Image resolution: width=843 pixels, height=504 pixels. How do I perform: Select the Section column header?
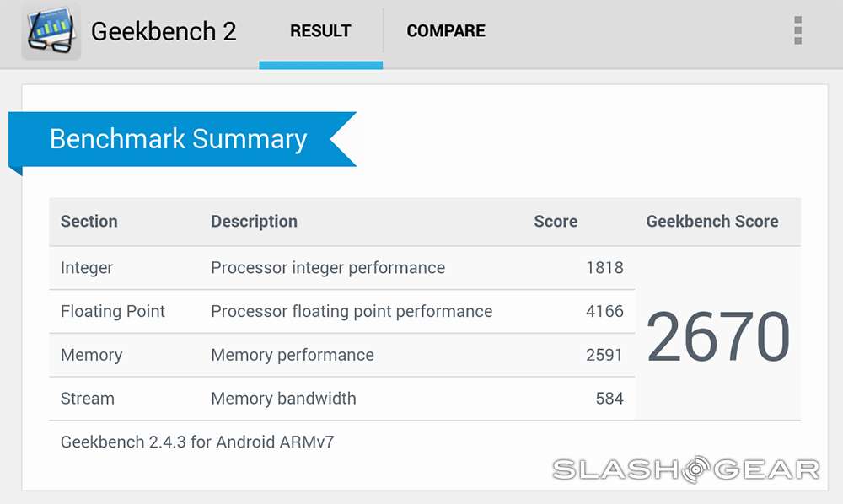89,222
